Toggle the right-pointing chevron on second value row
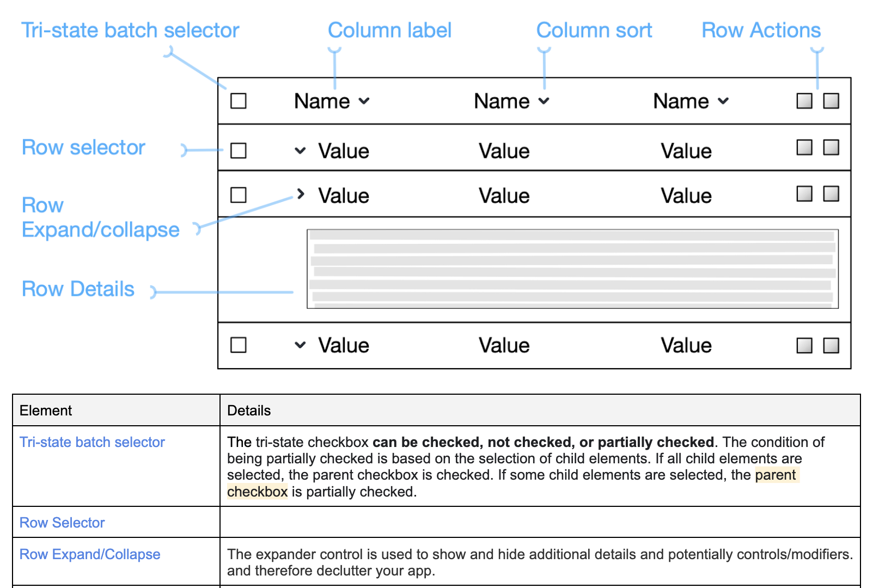This screenshot has height=588, width=879. click(x=301, y=194)
